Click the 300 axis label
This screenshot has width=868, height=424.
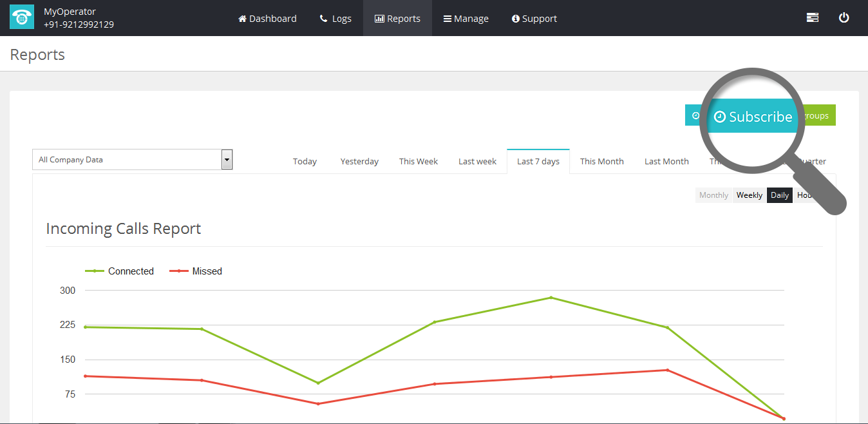[68, 291]
